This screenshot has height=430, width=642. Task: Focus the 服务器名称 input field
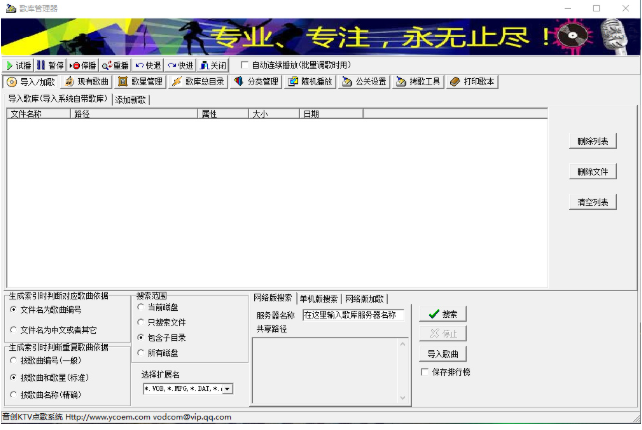pyautogui.click(x=353, y=315)
